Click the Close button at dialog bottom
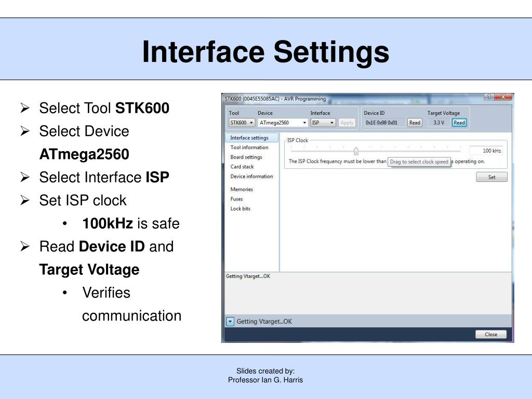Screen dimensions: 532x399 tap(491, 334)
